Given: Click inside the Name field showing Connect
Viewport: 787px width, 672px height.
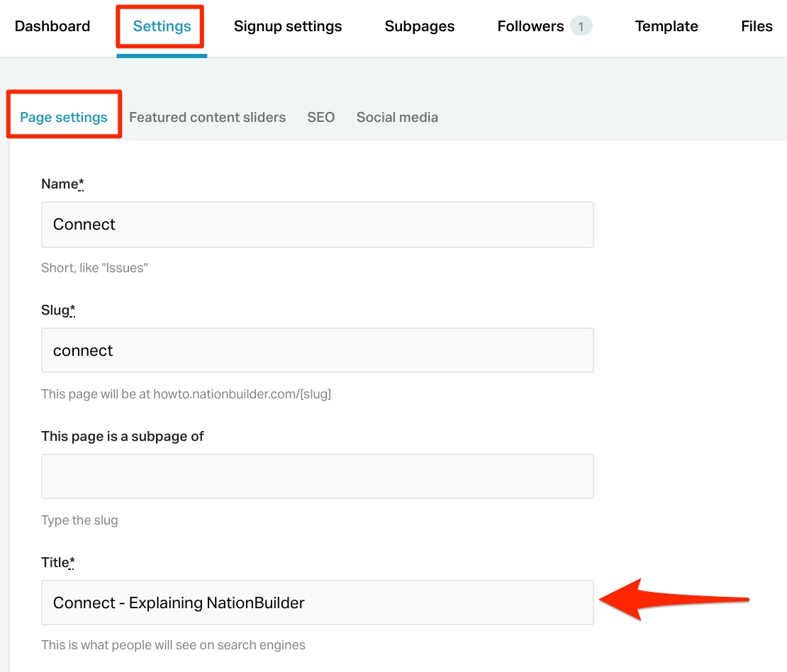Looking at the screenshot, I should click(x=317, y=224).
